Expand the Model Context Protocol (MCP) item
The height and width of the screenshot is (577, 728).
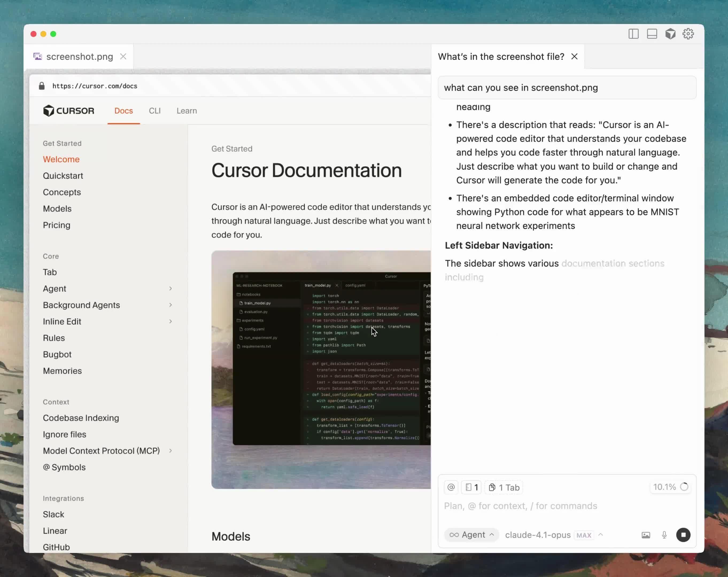170,451
